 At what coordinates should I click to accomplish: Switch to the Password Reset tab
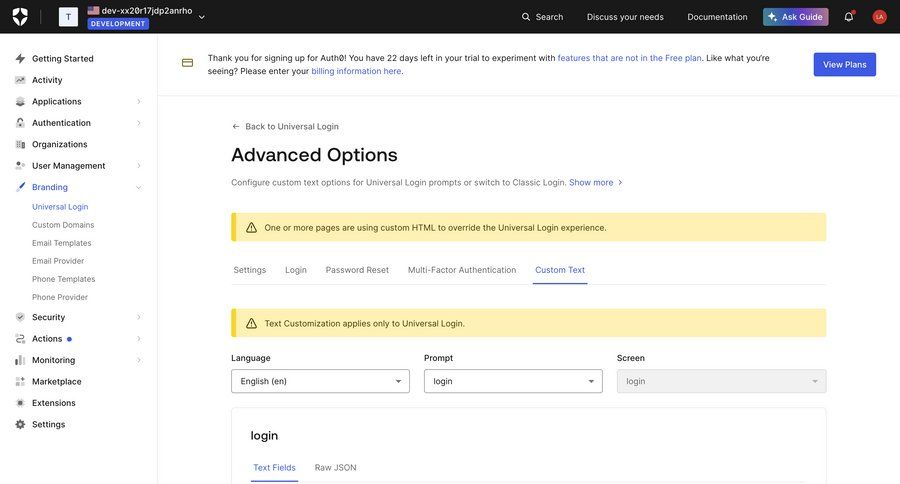pos(357,270)
